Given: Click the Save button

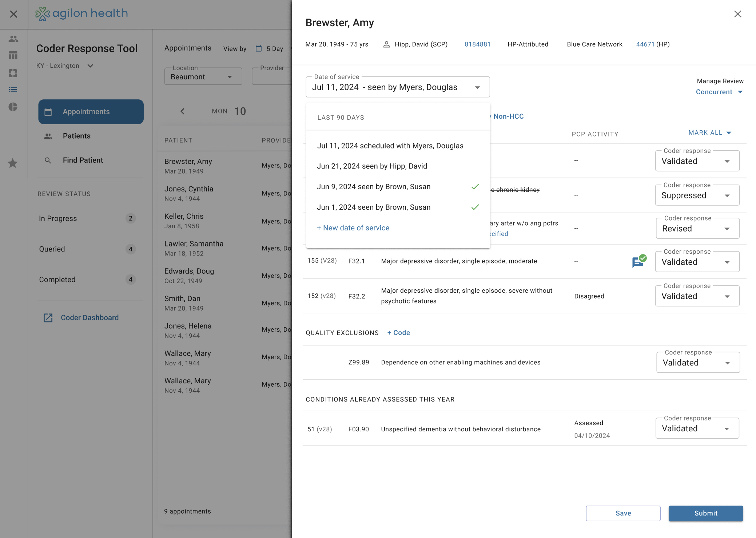Looking at the screenshot, I should [623, 513].
